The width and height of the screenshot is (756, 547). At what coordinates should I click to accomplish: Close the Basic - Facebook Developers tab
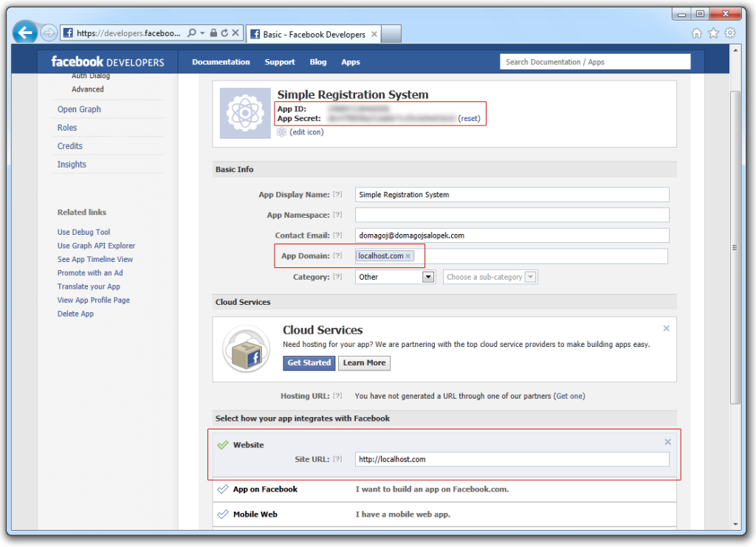pyautogui.click(x=374, y=34)
